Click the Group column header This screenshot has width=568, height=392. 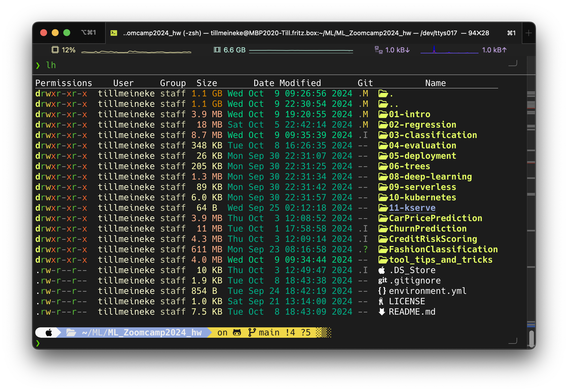point(173,83)
